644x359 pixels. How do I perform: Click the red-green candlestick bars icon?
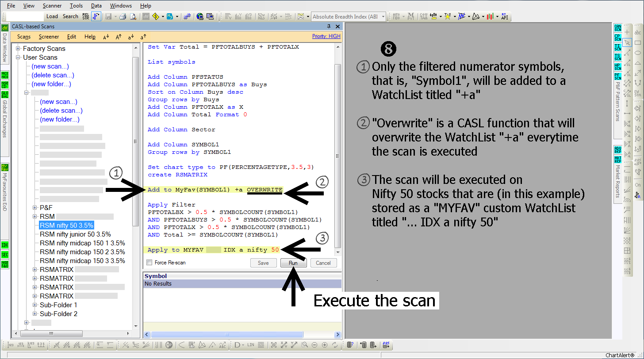[x=490, y=16]
